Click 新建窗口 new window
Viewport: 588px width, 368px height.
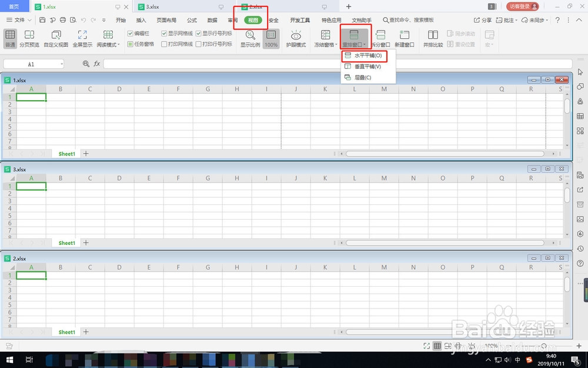point(405,38)
